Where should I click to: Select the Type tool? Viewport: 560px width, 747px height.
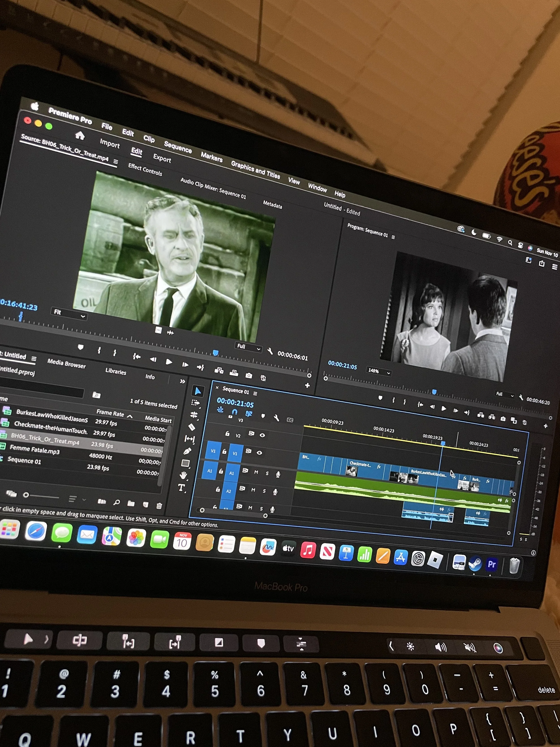coord(181,487)
